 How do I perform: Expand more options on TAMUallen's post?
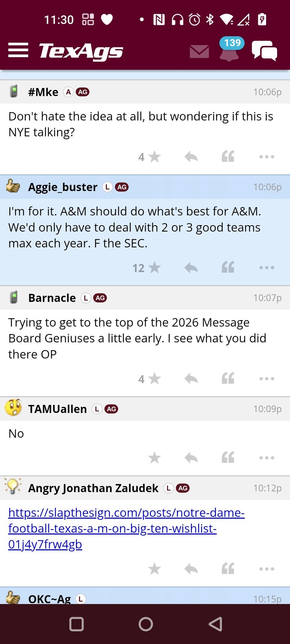pos(267,458)
